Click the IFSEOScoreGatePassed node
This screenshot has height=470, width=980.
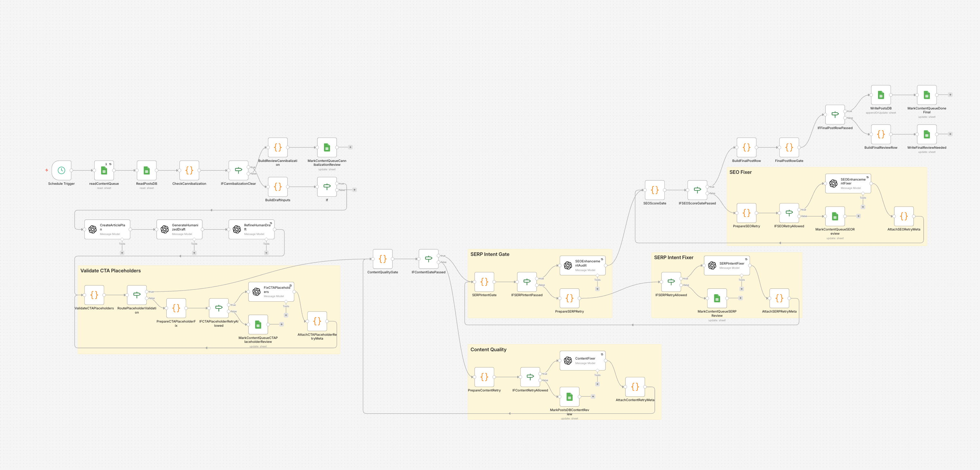click(x=697, y=190)
